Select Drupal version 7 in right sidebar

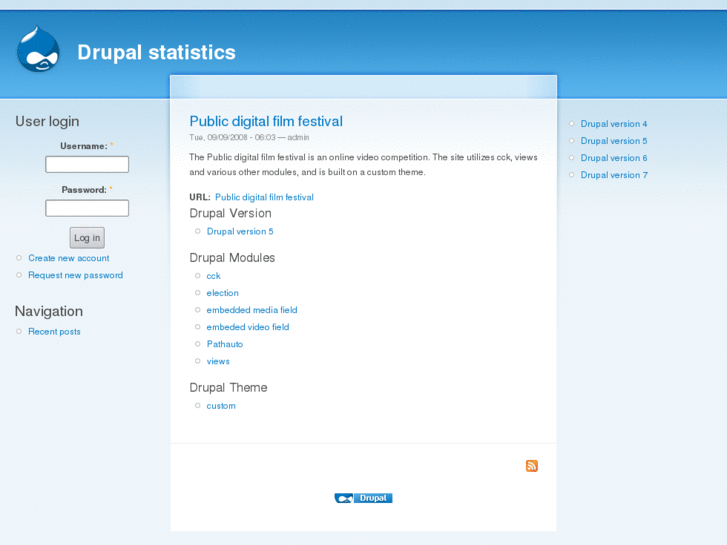614,175
